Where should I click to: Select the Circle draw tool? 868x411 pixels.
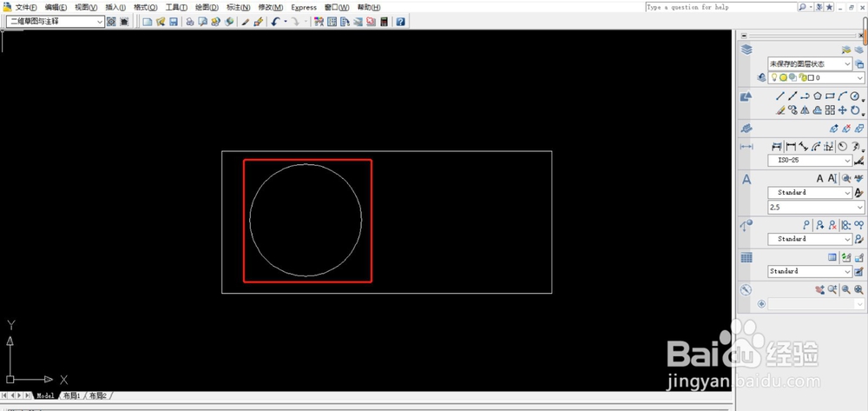[855, 96]
